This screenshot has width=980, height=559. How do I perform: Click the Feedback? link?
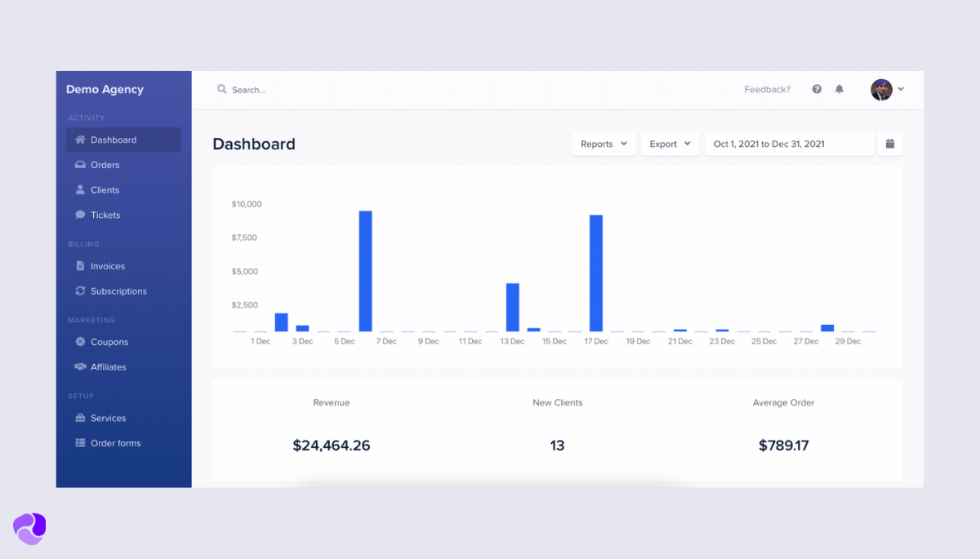coord(767,90)
